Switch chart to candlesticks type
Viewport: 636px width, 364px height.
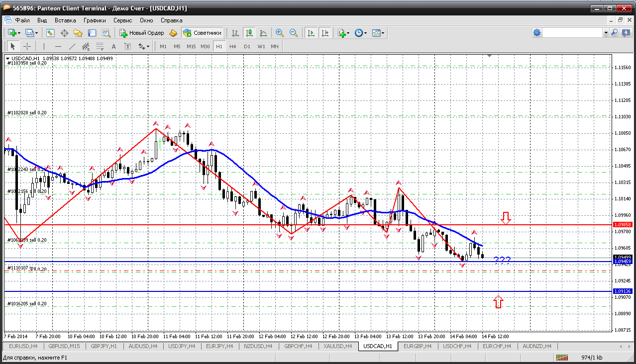coord(249,33)
